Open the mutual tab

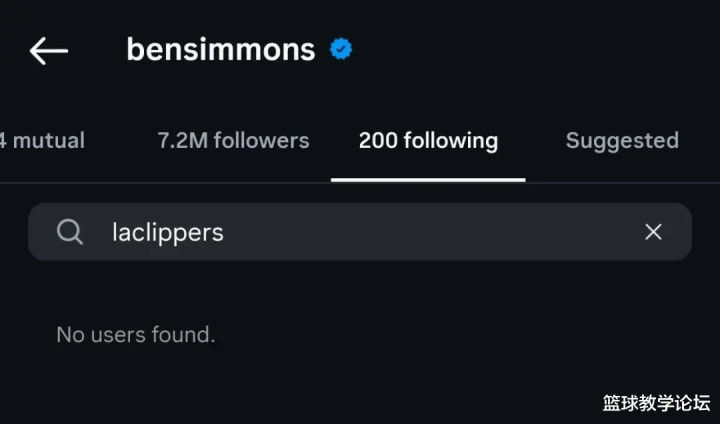pyautogui.click(x=42, y=141)
